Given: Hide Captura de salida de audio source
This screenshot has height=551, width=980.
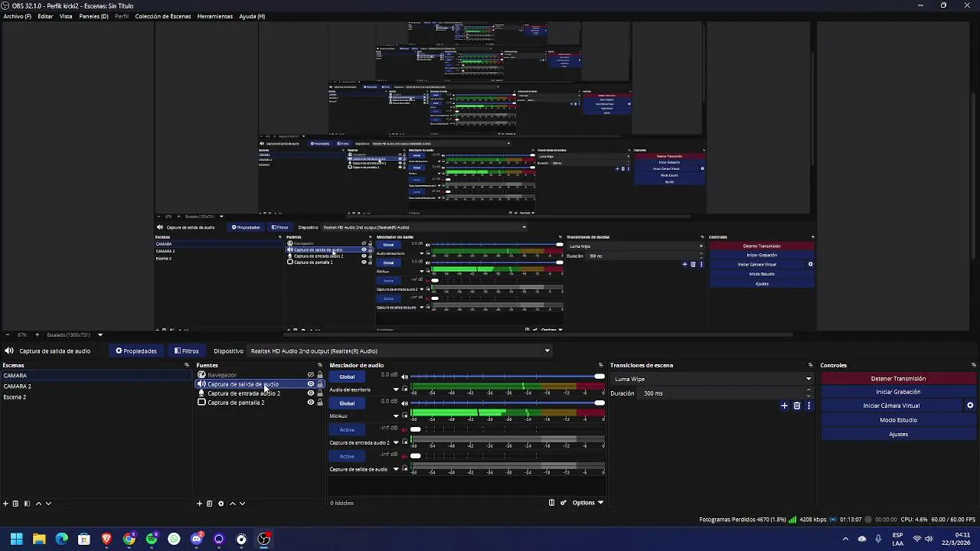Looking at the screenshot, I should (x=311, y=384).
